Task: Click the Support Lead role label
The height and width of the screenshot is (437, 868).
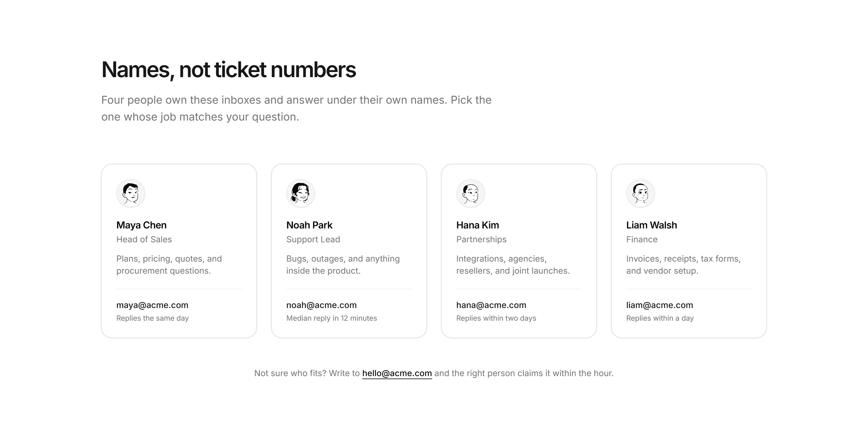Action: pyautogui.click(x=313, y=239)
